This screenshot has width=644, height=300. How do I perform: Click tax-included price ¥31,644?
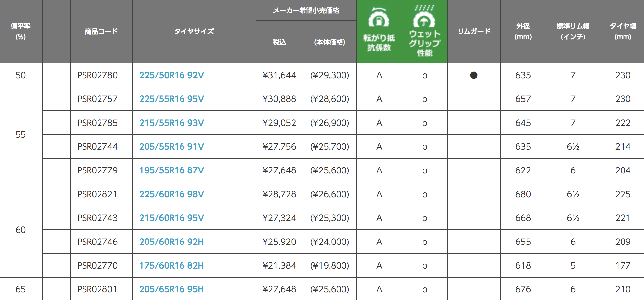pyautogui.click(x=279, y=75)
